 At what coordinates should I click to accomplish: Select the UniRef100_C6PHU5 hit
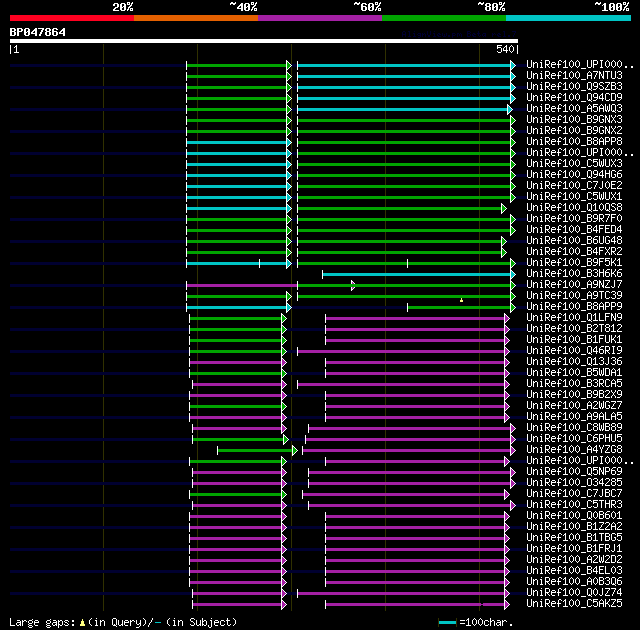click(574, 439)
